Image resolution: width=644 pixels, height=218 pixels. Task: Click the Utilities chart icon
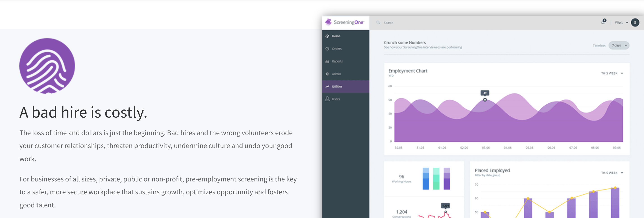click(327, 86)
